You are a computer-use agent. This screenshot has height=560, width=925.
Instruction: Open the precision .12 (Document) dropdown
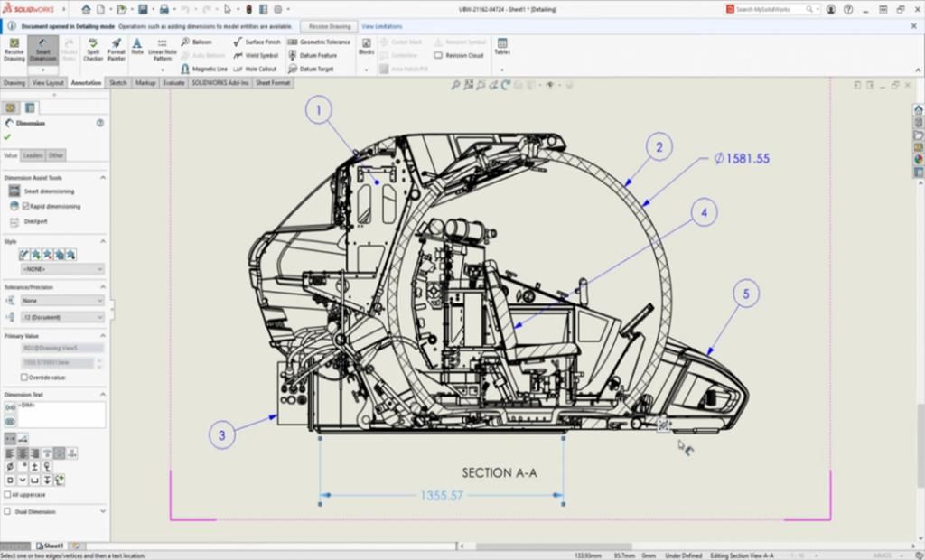[62, 317]
